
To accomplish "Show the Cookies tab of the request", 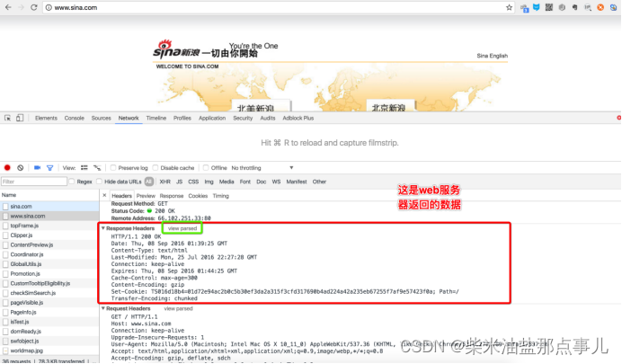I will click(198, 196).
